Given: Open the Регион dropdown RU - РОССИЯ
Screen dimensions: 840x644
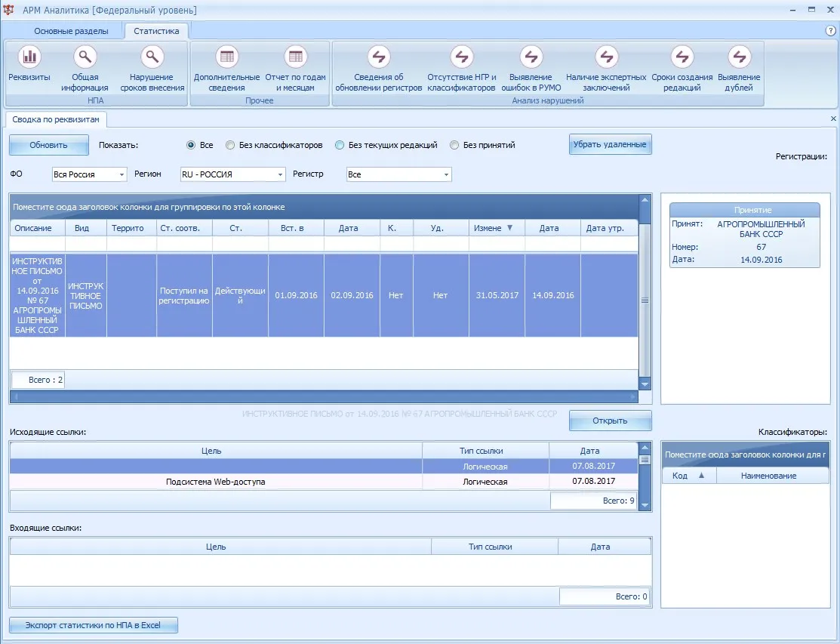Looking at the screenshot, I should pos(232,174).
